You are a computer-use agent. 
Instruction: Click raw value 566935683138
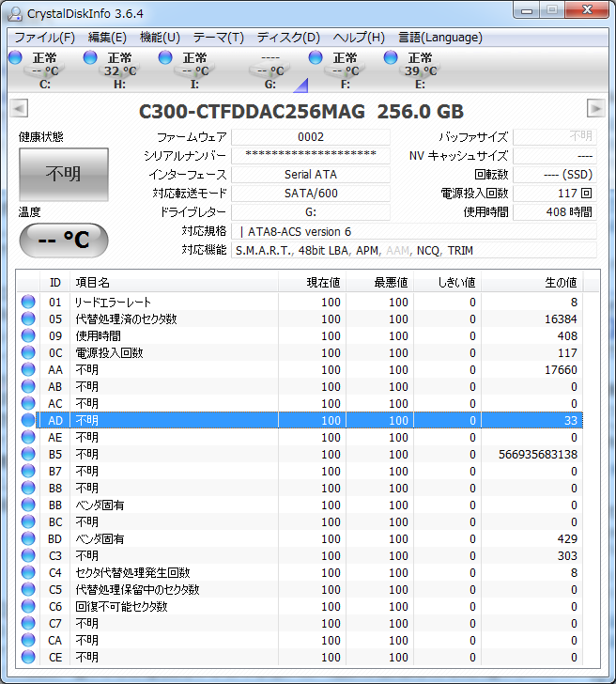tap(537, 454)
